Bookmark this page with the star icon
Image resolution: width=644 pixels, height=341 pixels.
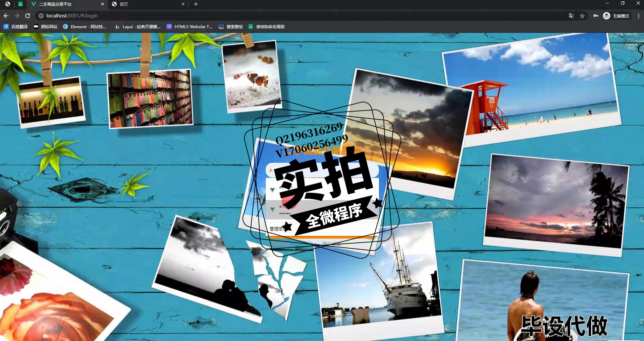582,16
